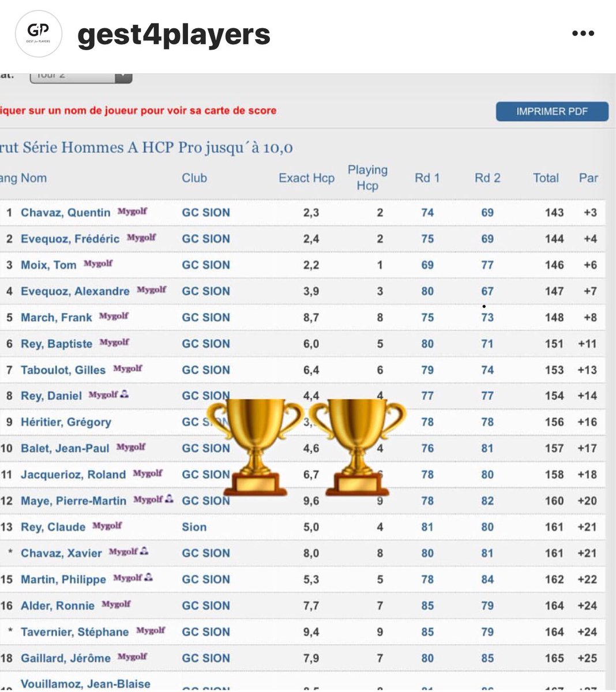Open Maye, Pierre-Martin score card
The height and width of the screenshot is (692, 616).
point(73,501)
